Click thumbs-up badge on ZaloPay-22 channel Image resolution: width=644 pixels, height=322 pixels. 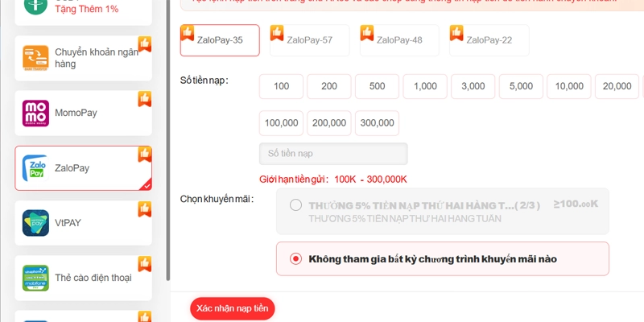[x=456, y=33]
